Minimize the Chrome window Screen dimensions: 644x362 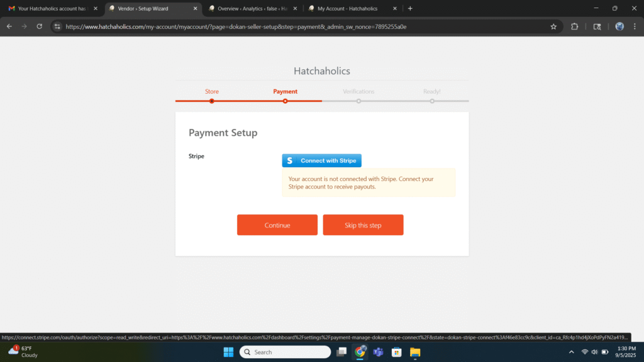pyautogui.click(x=596, y=8)
